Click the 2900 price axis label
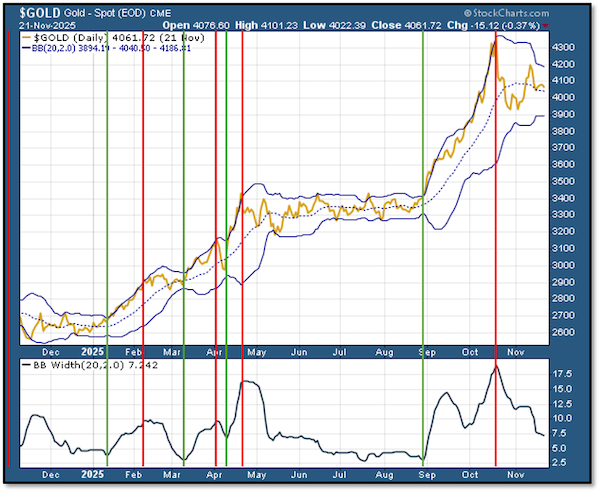 563,282
